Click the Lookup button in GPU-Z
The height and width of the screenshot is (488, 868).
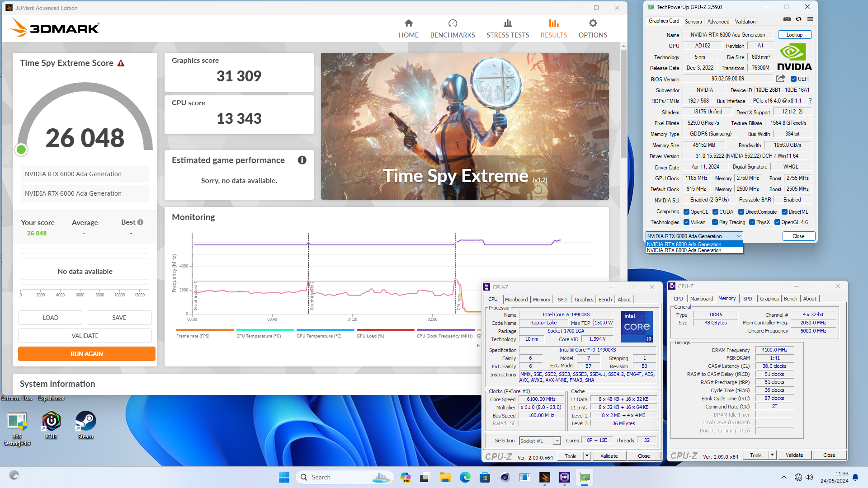pos(794,35)
